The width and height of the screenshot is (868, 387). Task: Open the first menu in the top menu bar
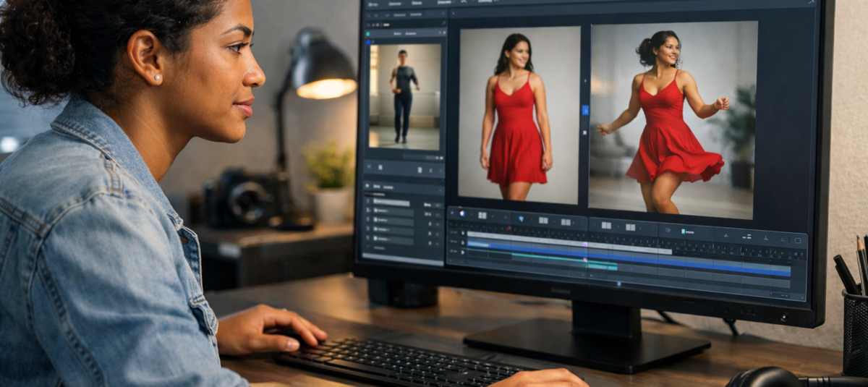tap(373, 4)
